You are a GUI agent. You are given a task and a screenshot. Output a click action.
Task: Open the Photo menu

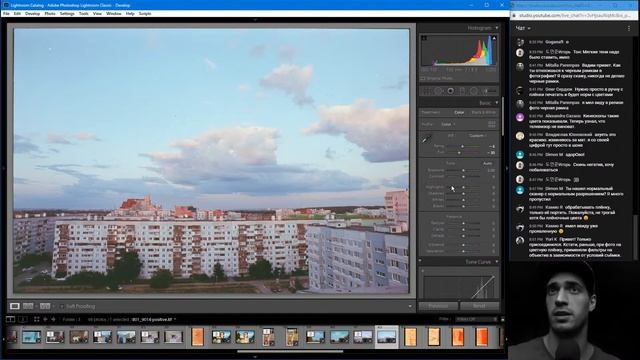click(50, 13)
